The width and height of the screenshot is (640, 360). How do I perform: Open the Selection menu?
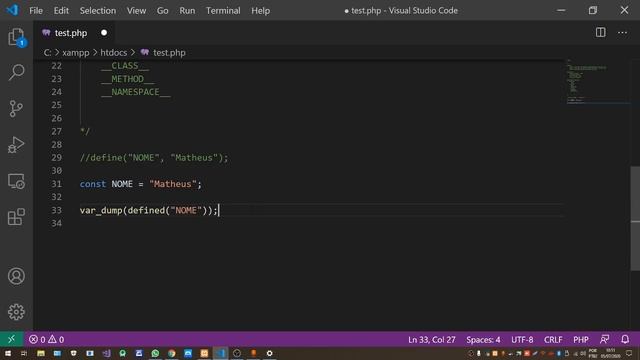98,11
